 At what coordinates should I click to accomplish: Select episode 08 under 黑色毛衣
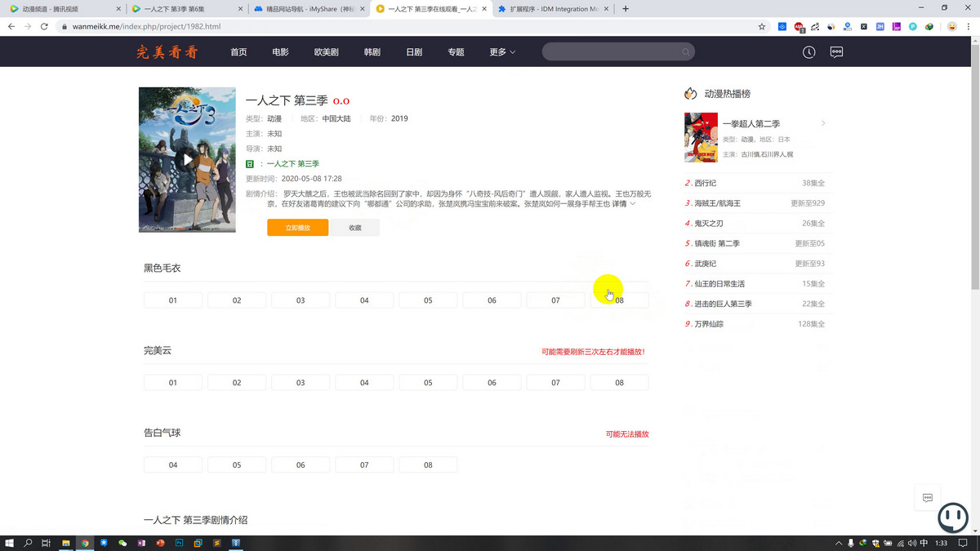[619, 300]
